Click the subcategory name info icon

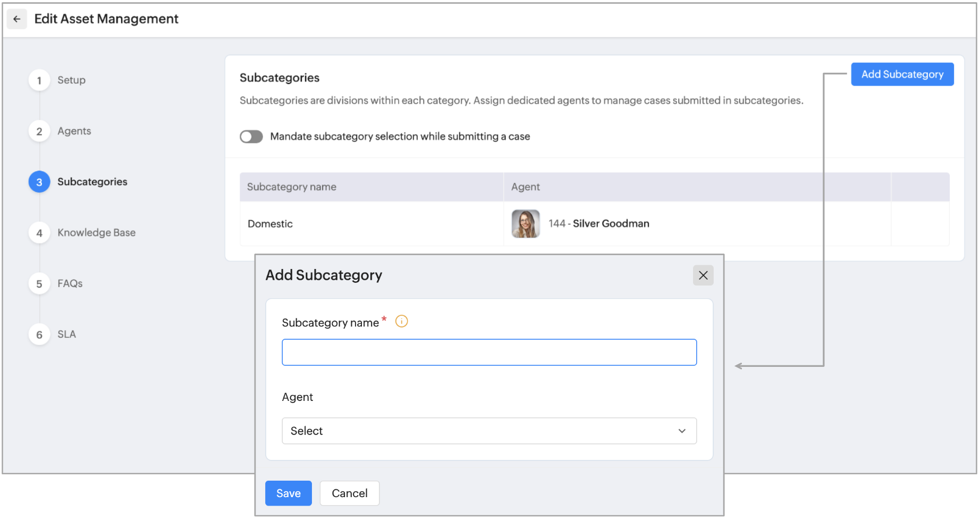coord(402,322)
